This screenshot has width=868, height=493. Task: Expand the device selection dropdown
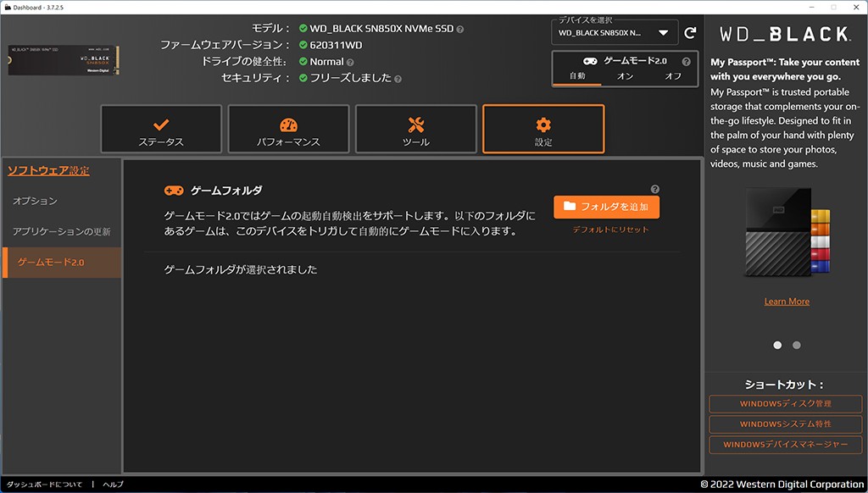pyautogui.click(x=663, y=33)
